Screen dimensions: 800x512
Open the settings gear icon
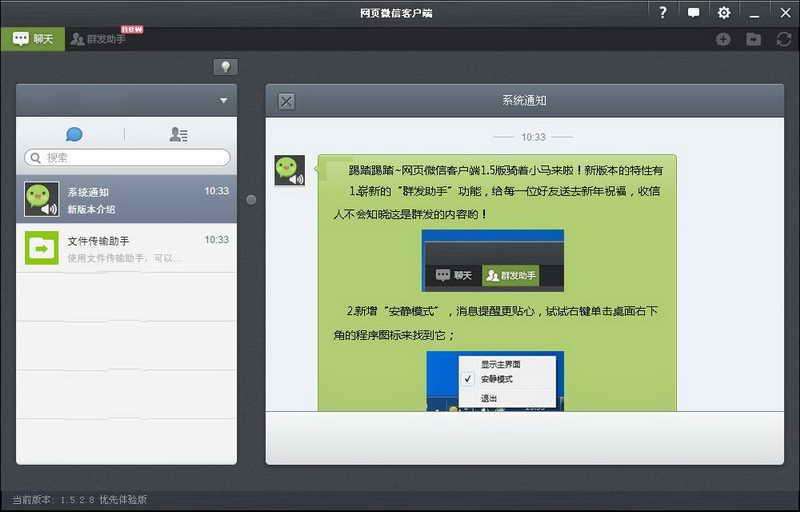723,13
